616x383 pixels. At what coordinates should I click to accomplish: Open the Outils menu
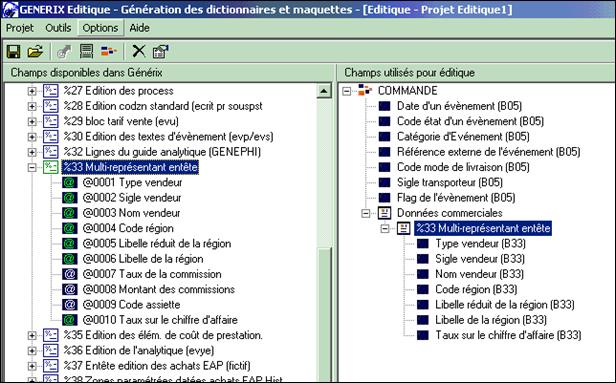click(58, 28)
